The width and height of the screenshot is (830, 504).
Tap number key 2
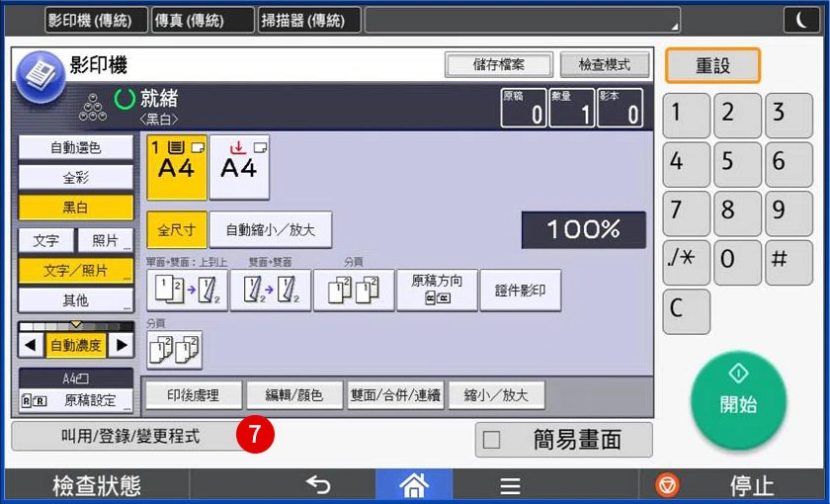[737, 116]
